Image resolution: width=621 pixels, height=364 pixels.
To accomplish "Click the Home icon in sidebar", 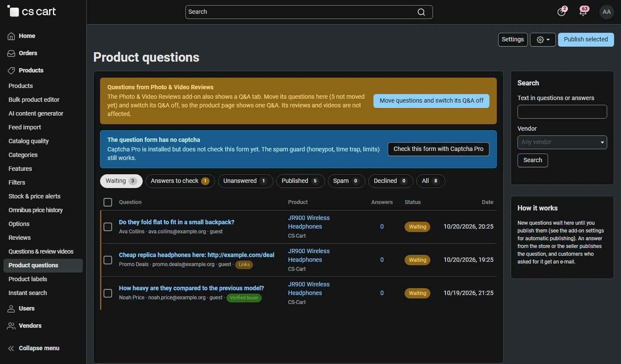I will tap(11, 36).
